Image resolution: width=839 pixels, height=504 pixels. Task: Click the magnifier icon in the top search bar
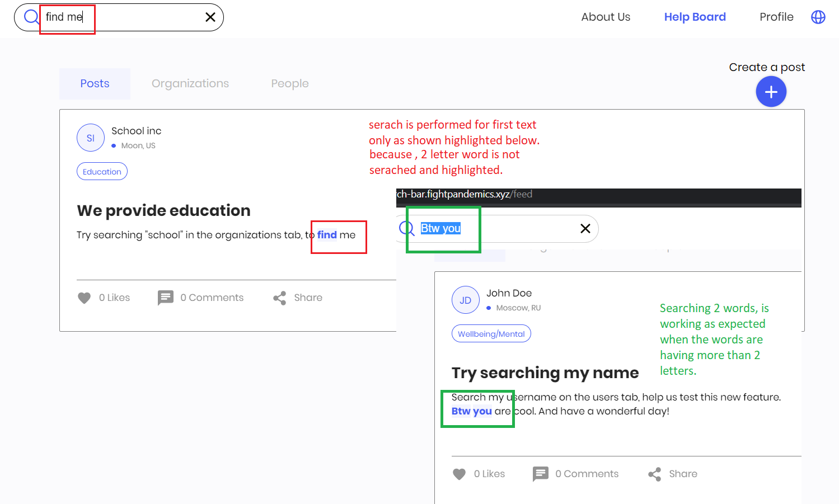point(31,17)
